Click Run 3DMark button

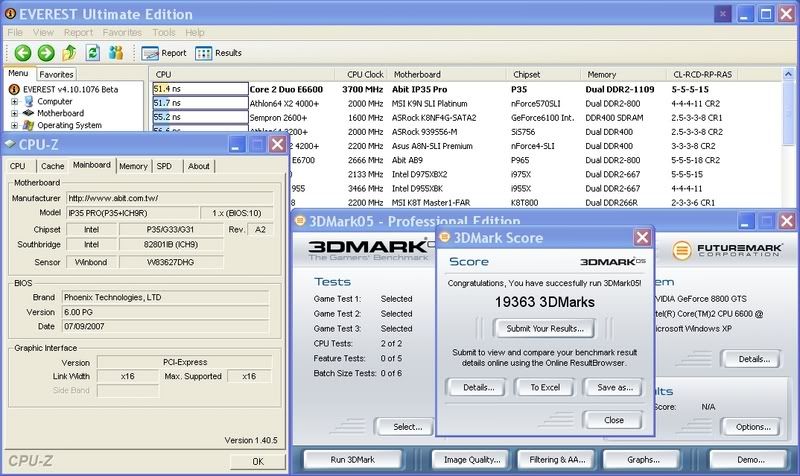[353, 460]
